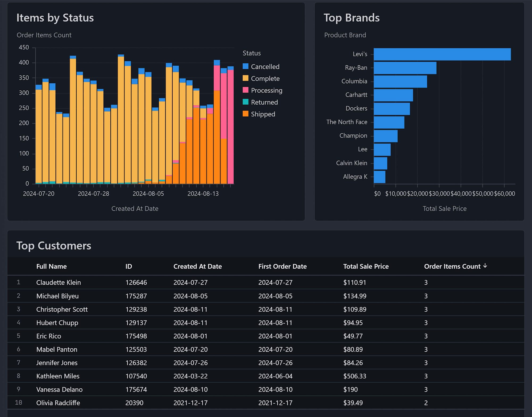Click the Calvin Klein brand bar
This screenshot has width=532, height=417.
[x=380, y=163]
